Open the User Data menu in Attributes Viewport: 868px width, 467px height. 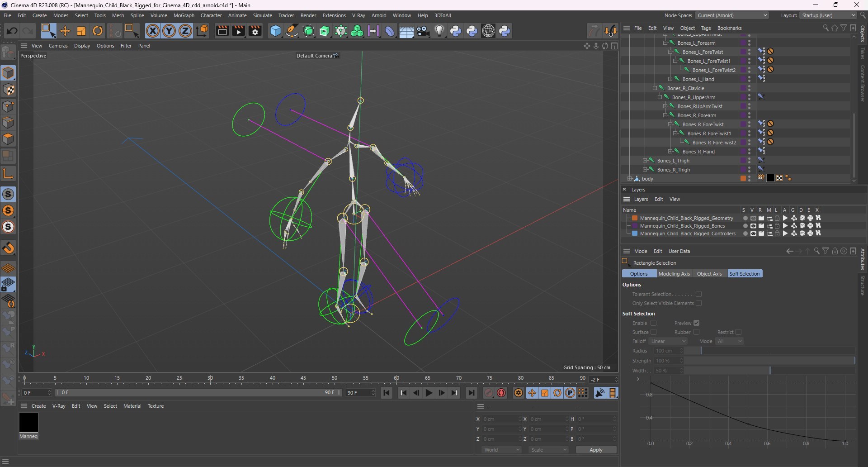pos(679,251)
